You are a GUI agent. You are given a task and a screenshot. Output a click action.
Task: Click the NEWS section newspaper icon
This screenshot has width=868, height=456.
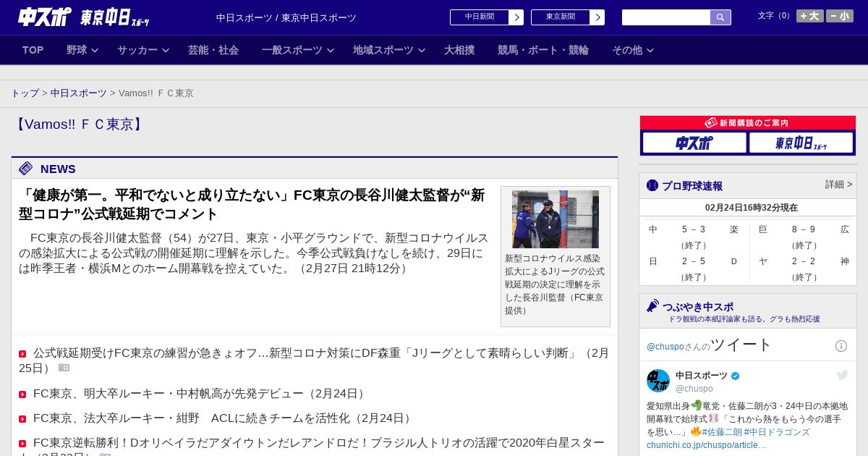26,169
